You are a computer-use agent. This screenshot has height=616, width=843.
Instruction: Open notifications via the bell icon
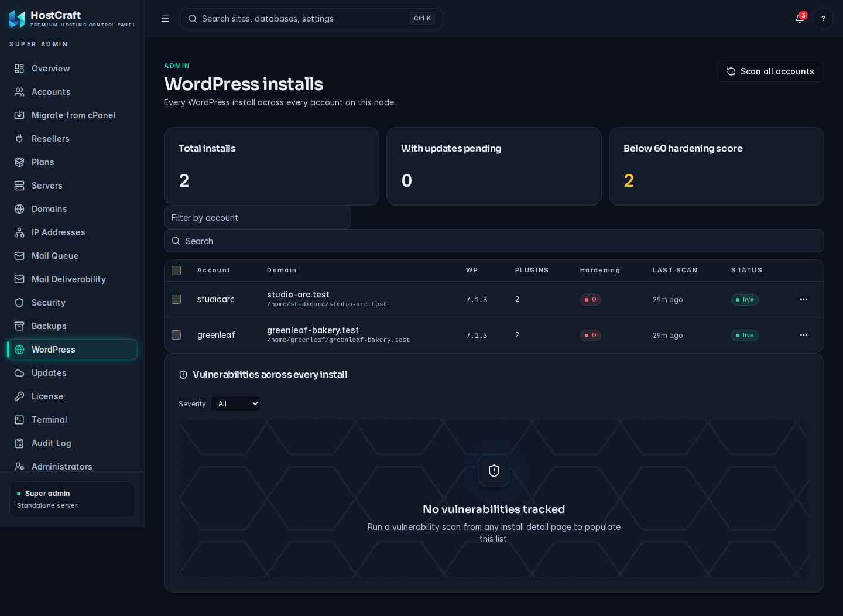[x=800, y=19]
